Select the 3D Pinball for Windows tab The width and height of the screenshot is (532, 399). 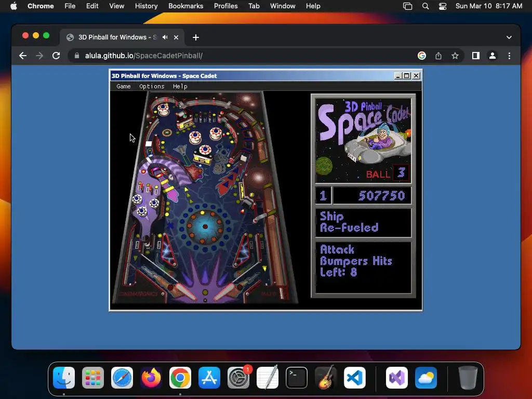coord(117,37)
